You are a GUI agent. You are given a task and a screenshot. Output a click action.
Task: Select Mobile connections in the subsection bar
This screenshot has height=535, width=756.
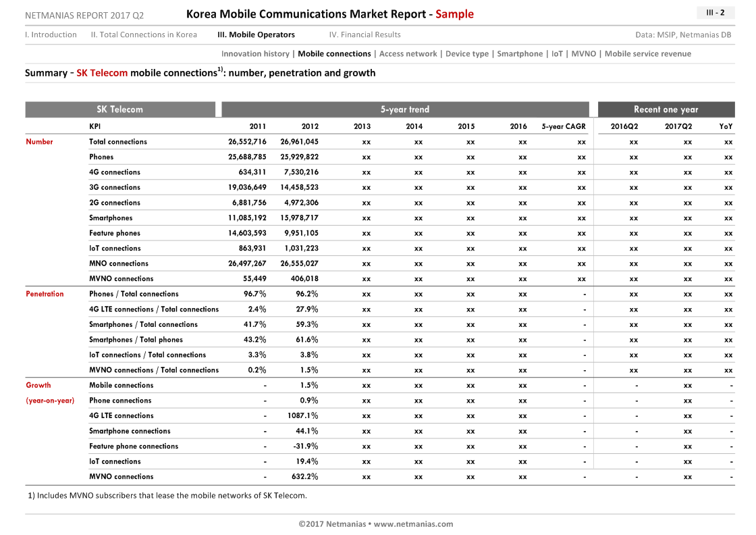[x=334, y=54]
